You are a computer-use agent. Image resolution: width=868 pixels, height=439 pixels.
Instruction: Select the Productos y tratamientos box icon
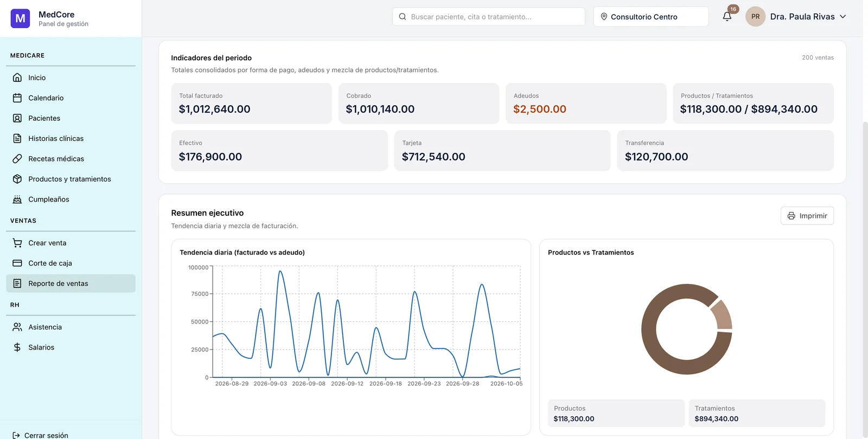coord(17,179)
